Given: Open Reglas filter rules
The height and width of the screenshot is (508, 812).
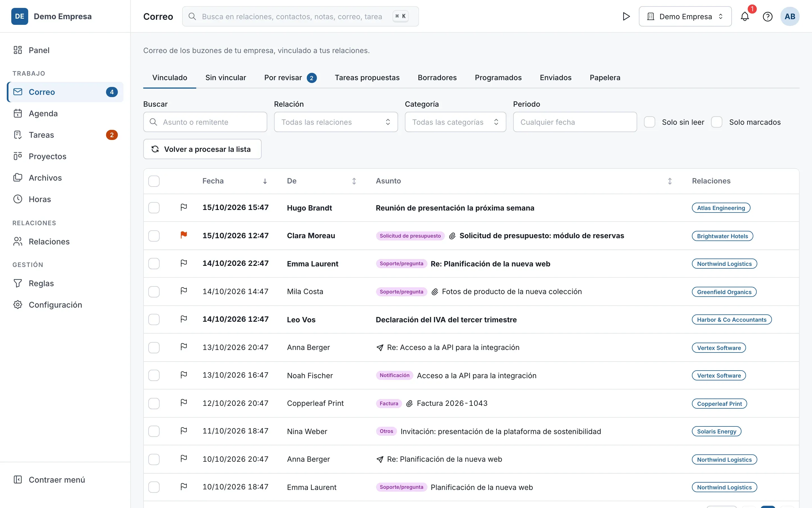Looking at the screenshot, I should [x=65, y=283].
